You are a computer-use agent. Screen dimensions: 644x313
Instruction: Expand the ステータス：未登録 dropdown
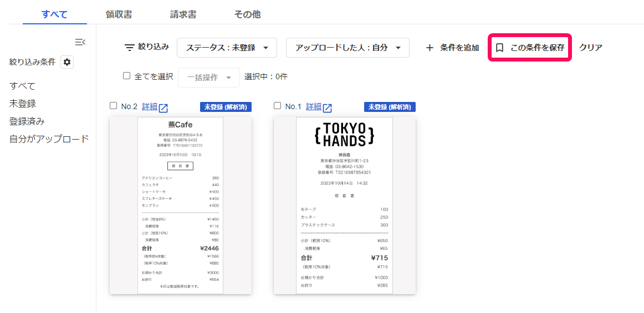click(x=226, y=48)
